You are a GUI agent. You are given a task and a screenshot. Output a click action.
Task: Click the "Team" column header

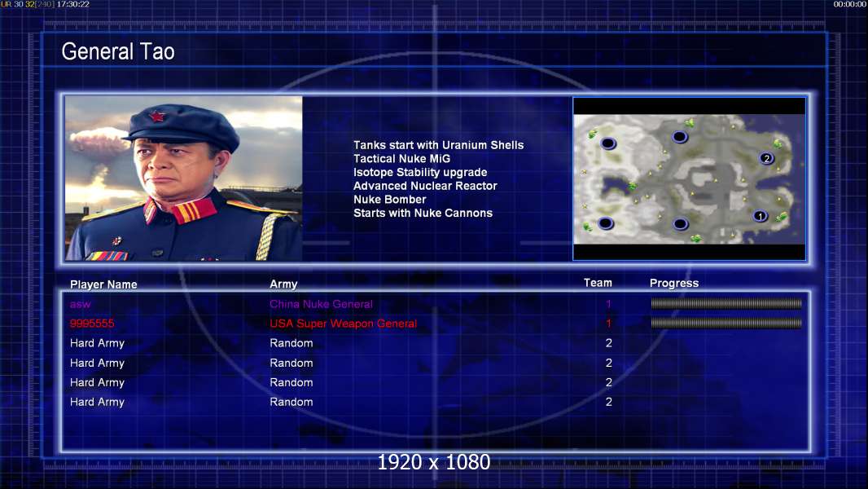[598, 283]
